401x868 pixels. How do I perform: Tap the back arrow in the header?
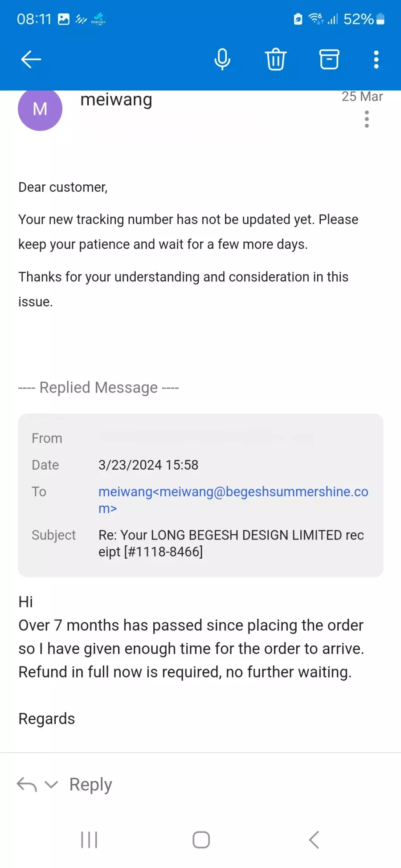(x=31, y=59)
